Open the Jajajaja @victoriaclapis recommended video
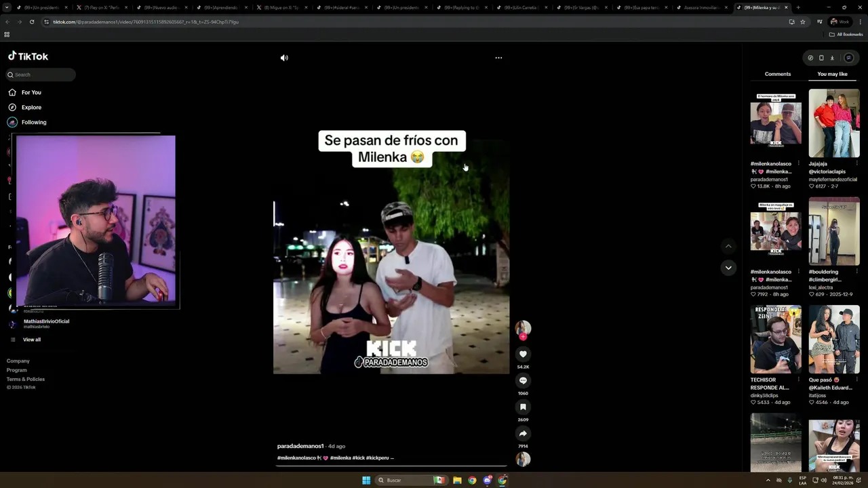 (834, 123)
